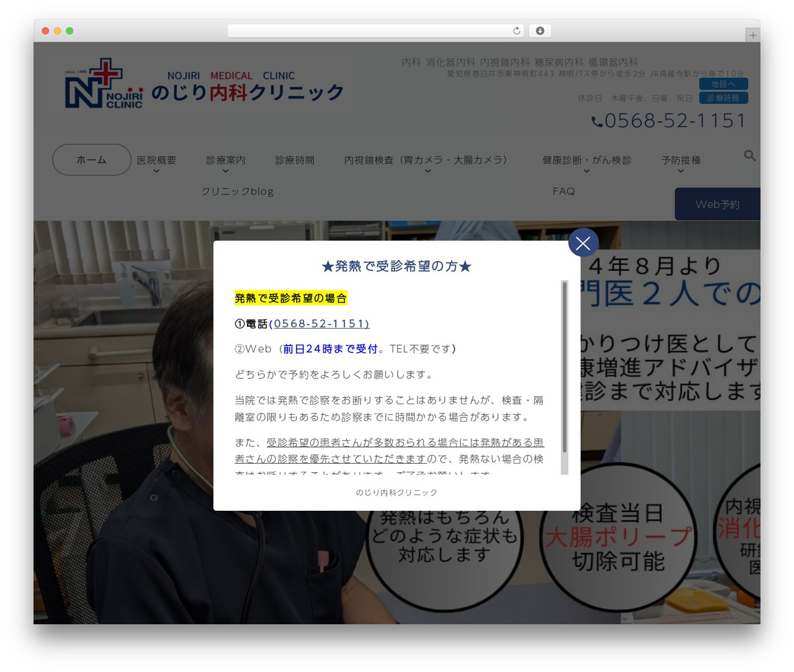
Task: Click the browser reload icon
Action: pos(516,31)
